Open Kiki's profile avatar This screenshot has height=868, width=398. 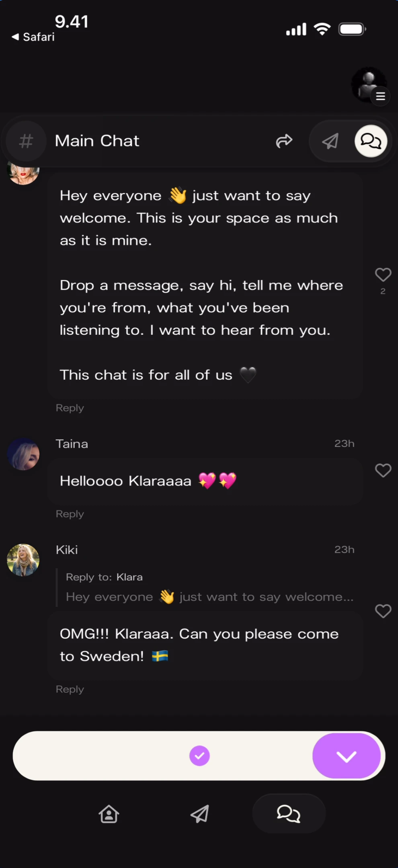tap(23, 559)
